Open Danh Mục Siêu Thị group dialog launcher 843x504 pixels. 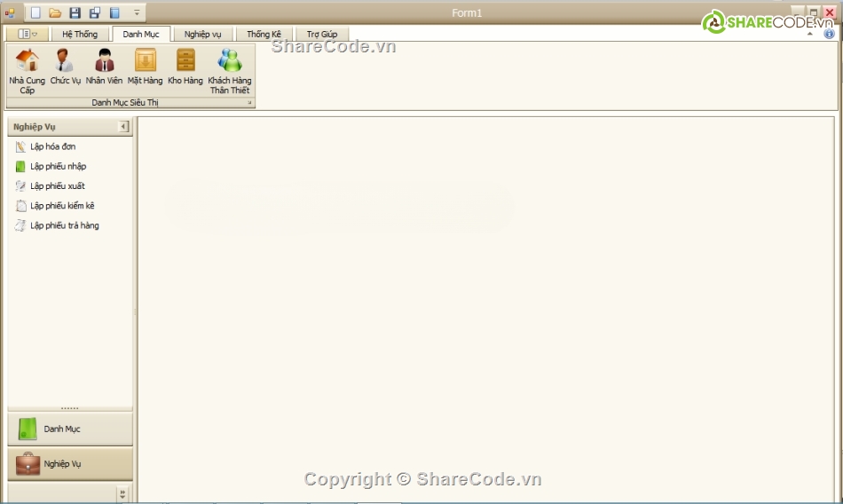(x=249, y=102)
